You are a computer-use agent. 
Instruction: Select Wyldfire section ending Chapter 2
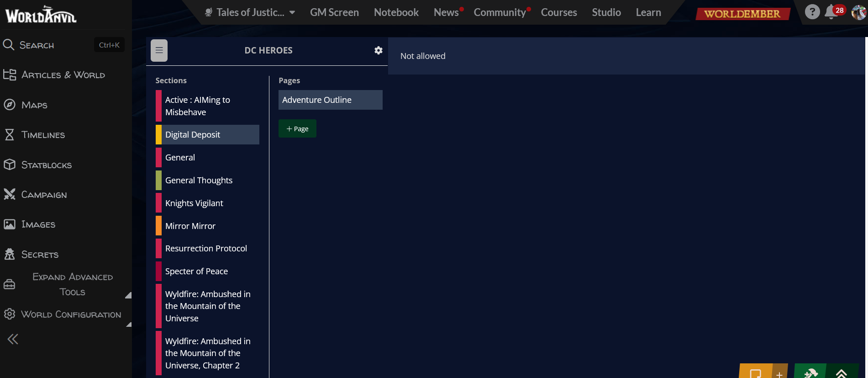208,353
